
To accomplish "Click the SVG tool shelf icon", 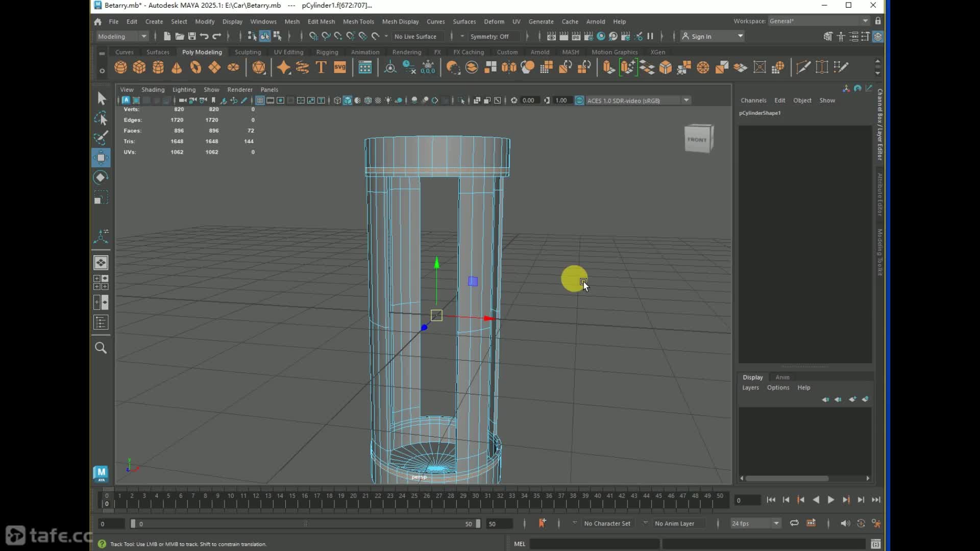I will tap(340, 67).
